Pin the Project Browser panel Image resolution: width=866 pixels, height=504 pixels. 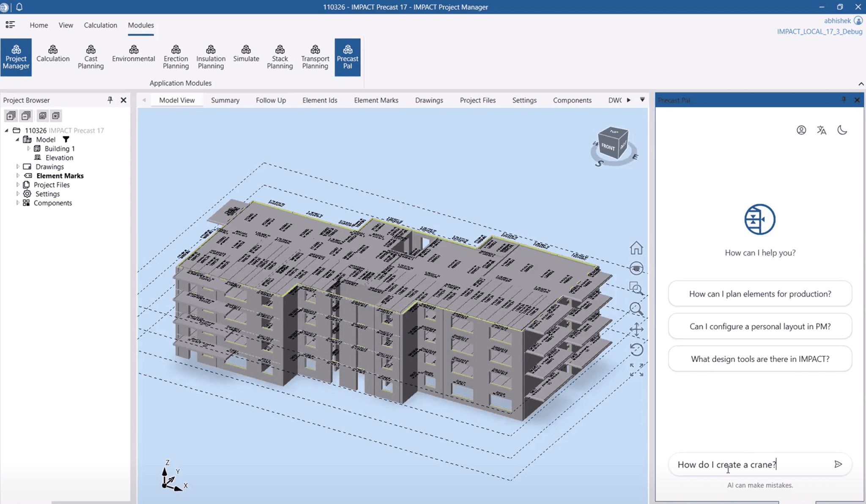pyautogui.click(x=110, y=100)
